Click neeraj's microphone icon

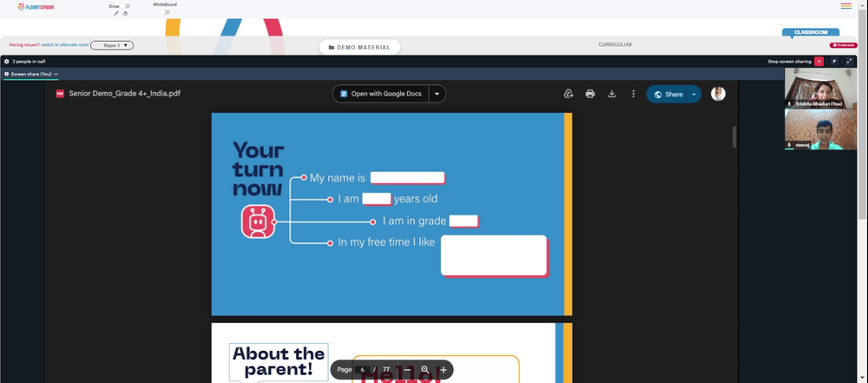pyautogui.click(x=789, y=145)
